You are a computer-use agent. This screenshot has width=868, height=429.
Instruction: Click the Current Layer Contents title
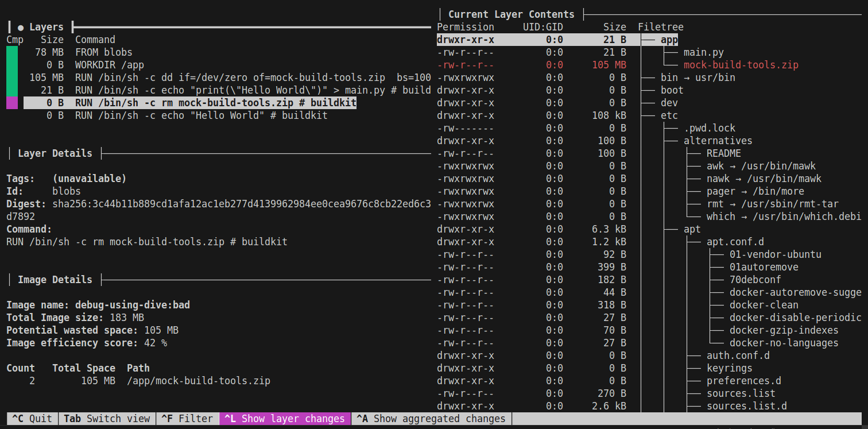coord(511,14)
